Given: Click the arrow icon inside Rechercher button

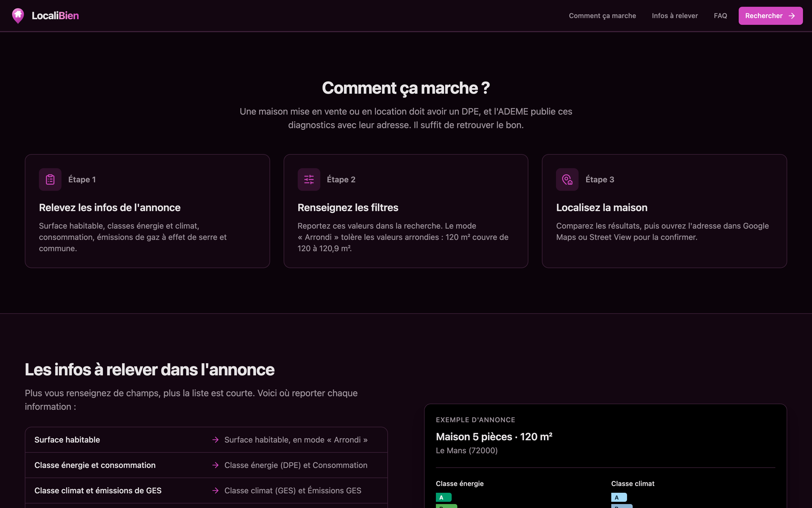Looking at the screenshot, I should point(792,16).
